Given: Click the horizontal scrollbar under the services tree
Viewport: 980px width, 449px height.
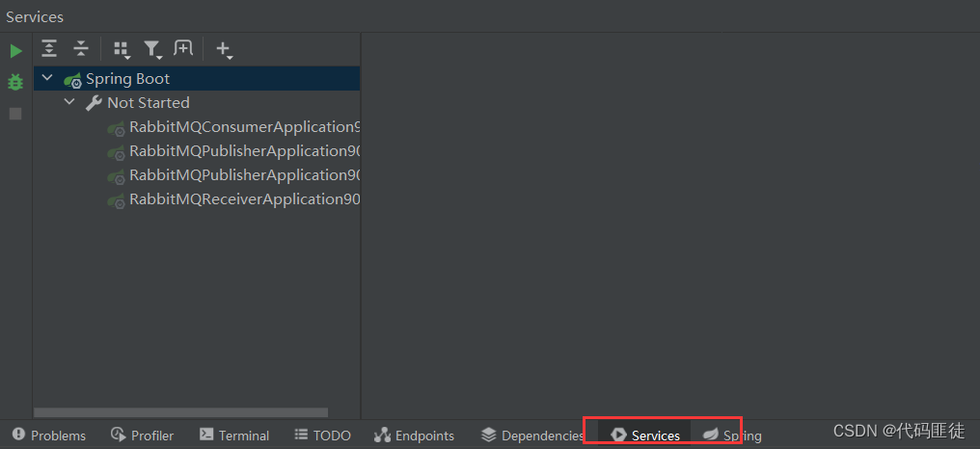Looking at the screenshot, I should pos(180,412).
